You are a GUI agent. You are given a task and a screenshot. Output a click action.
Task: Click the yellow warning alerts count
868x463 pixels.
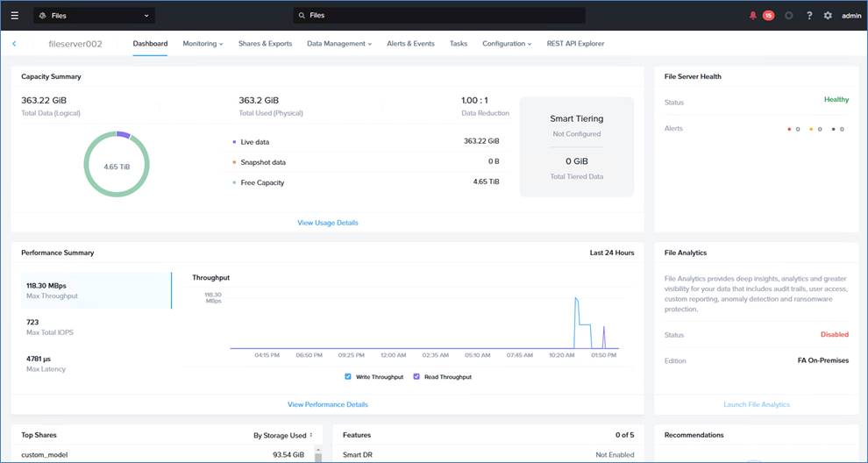click(815, 129)
